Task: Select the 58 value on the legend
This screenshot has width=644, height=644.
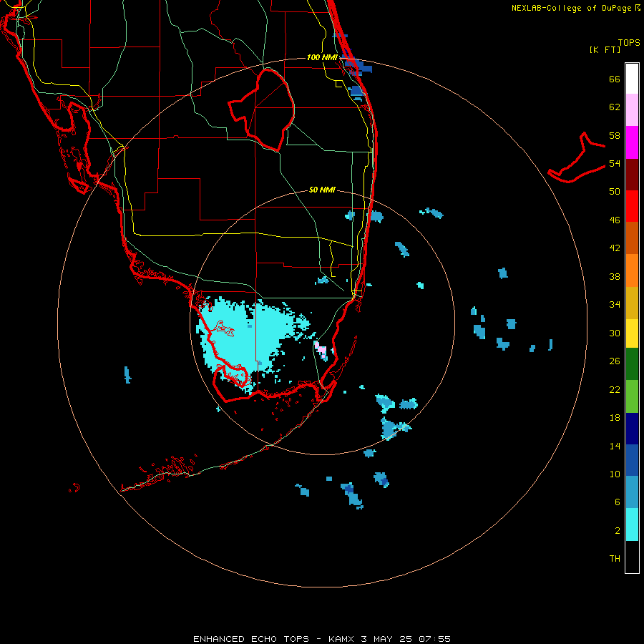Action: pyautogui.click(x=615, y=135)
